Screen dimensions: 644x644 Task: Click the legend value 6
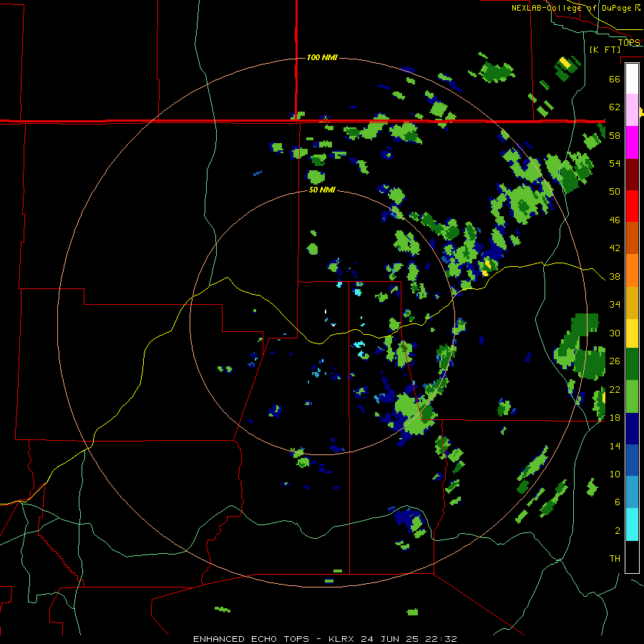click(x=618, y=502)
